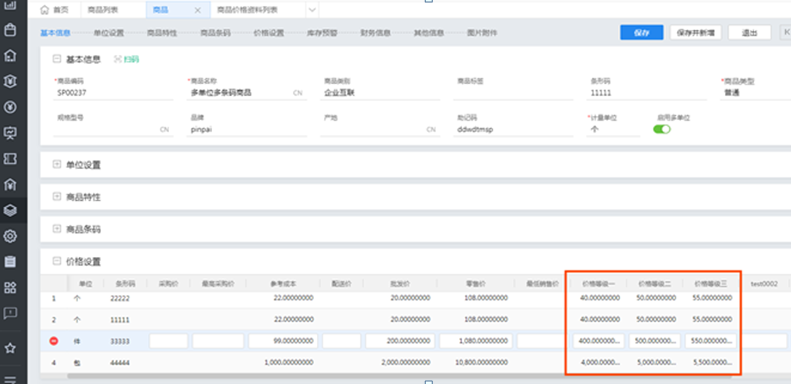Edit 参考成本 99.00000000 input in row 33333

pyautogui.click(x=283, y=341)
